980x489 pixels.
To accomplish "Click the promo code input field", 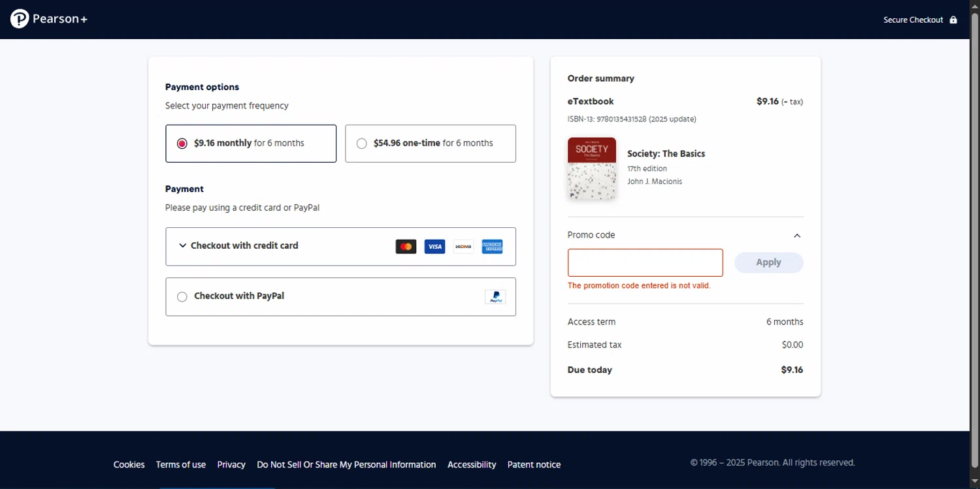I will click(x=645, y=262).
